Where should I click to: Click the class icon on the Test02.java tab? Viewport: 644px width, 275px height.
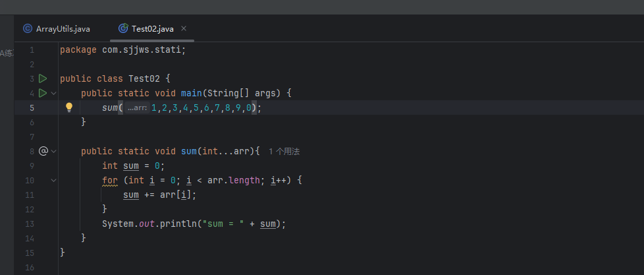click(x=122, y=28)
